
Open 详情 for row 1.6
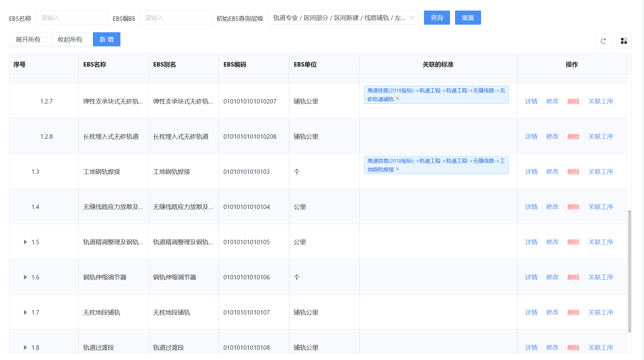[531, 277]
